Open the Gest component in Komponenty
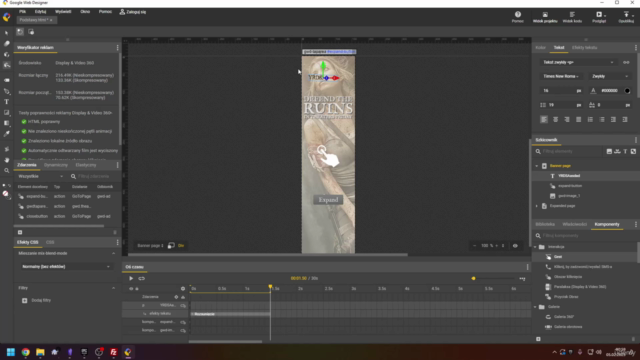 pyautogui.click(x=558, y=257)
